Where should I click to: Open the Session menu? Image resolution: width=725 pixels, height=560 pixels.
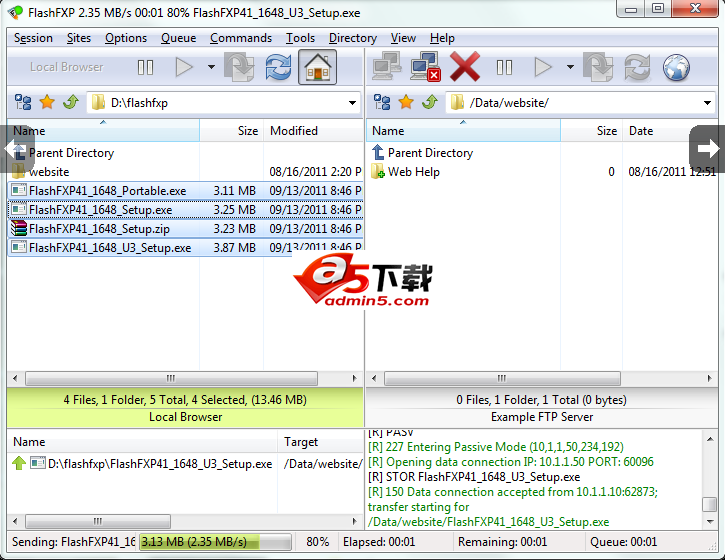tap(33, 38)
